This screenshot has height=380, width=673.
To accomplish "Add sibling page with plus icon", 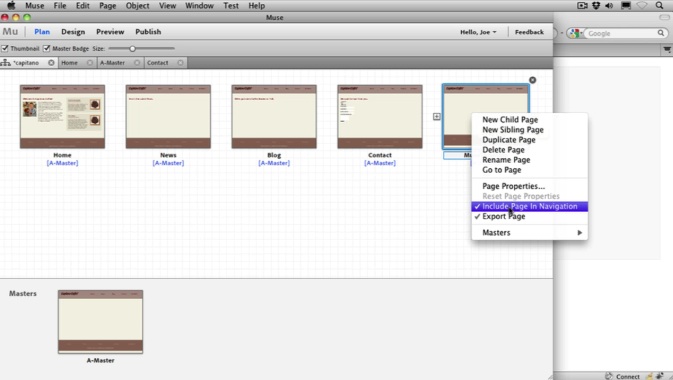I will [x=437, y=116].
